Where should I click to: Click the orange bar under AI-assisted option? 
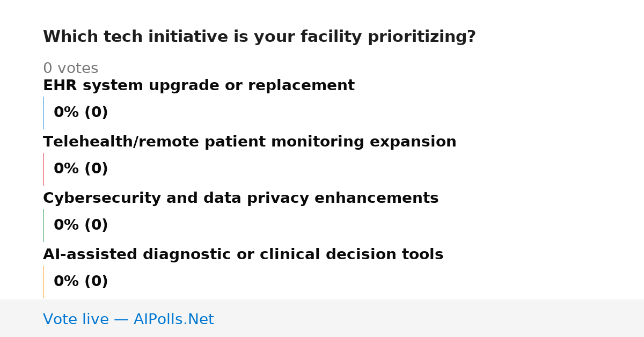[x=43, y=282]
